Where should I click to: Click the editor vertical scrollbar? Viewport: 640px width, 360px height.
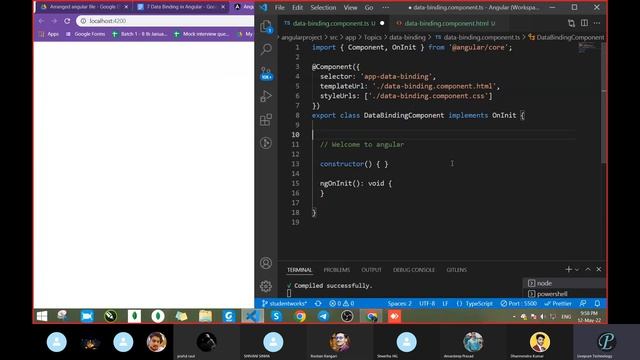point(604,103)
